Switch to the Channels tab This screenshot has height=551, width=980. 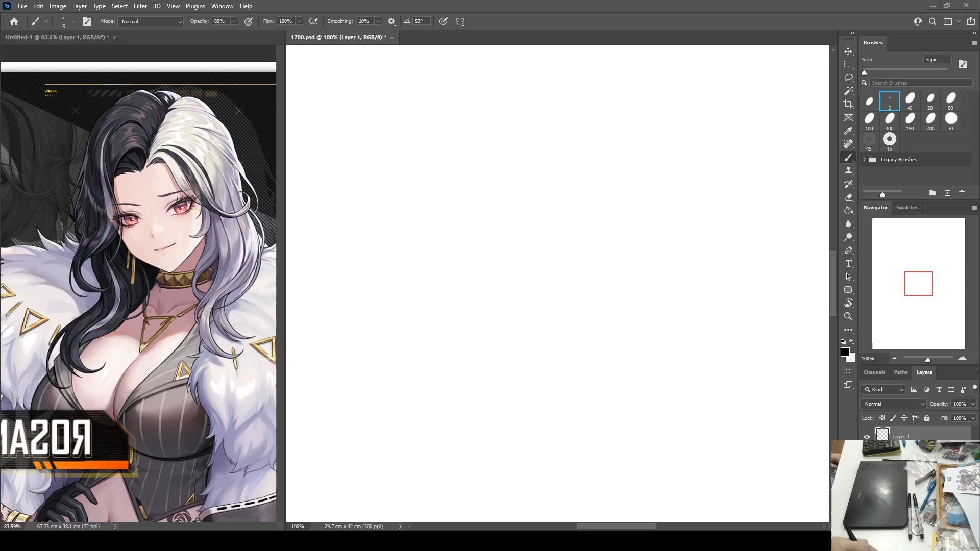click(874, 372)
